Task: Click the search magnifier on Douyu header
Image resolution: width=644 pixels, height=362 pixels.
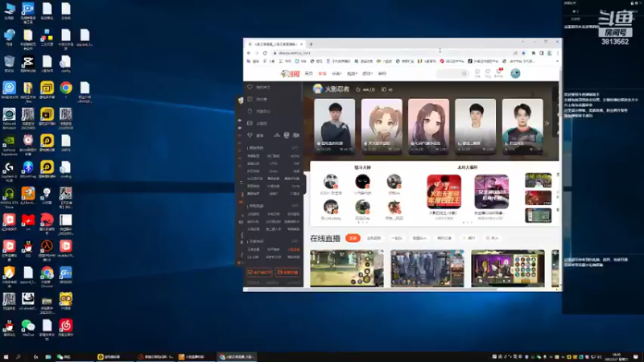Action: (464, 73)
